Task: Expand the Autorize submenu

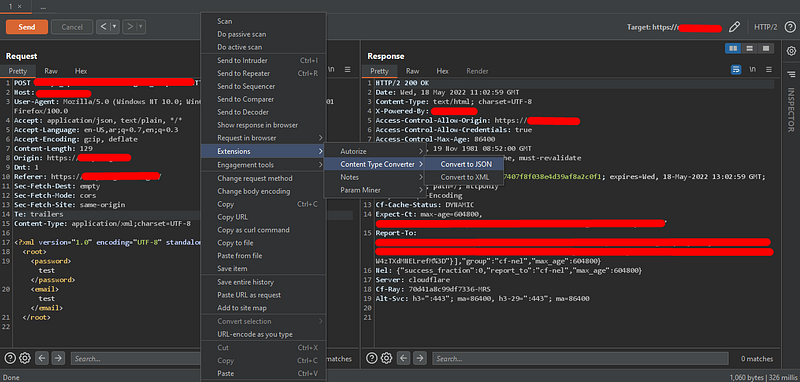Action: (x=376, y=151)
